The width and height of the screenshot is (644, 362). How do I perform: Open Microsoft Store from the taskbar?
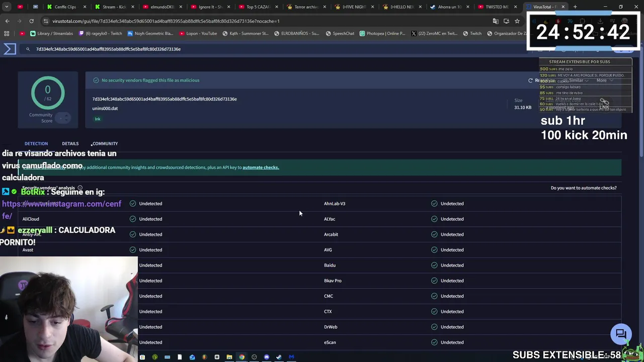click(x=142, y=357)
